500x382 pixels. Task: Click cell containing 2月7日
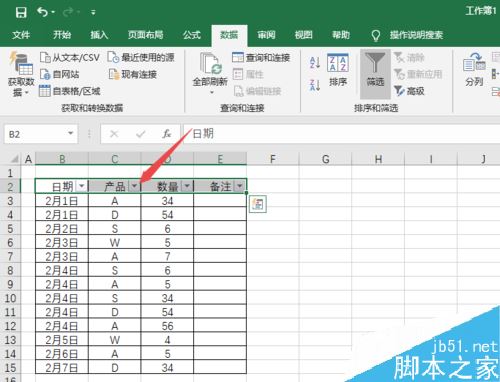tap(62, 368)
